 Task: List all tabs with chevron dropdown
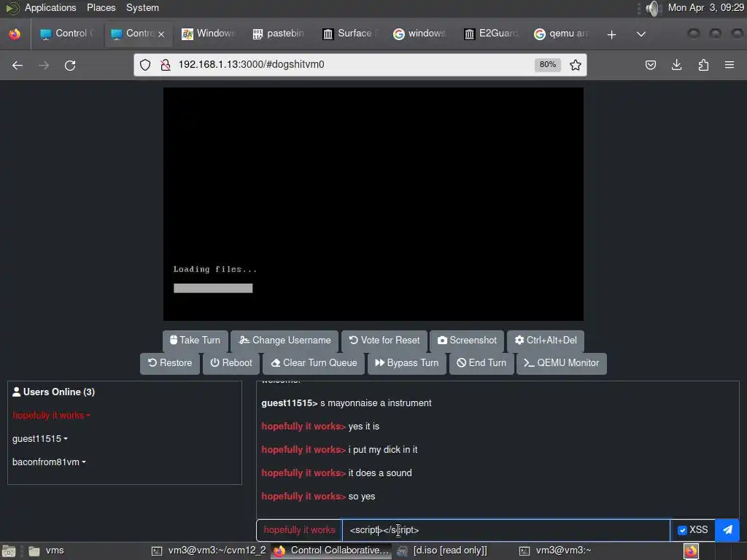point(641,34)
